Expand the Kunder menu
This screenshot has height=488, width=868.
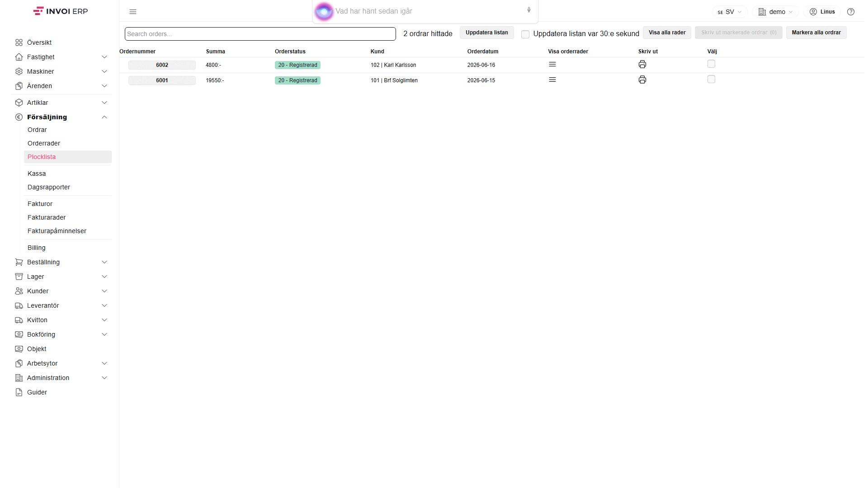coord(61,291)
